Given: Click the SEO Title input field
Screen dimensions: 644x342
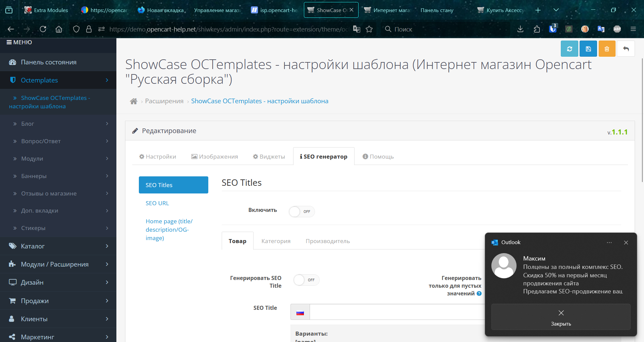Looking at the screenshot, I should point(396,312).
